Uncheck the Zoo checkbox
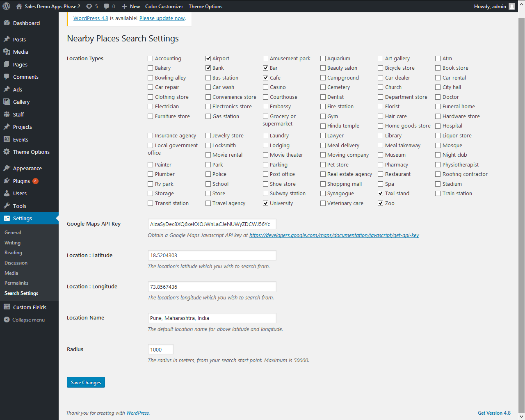This screenshot has height=420, width=525. (x=381, y=203)
